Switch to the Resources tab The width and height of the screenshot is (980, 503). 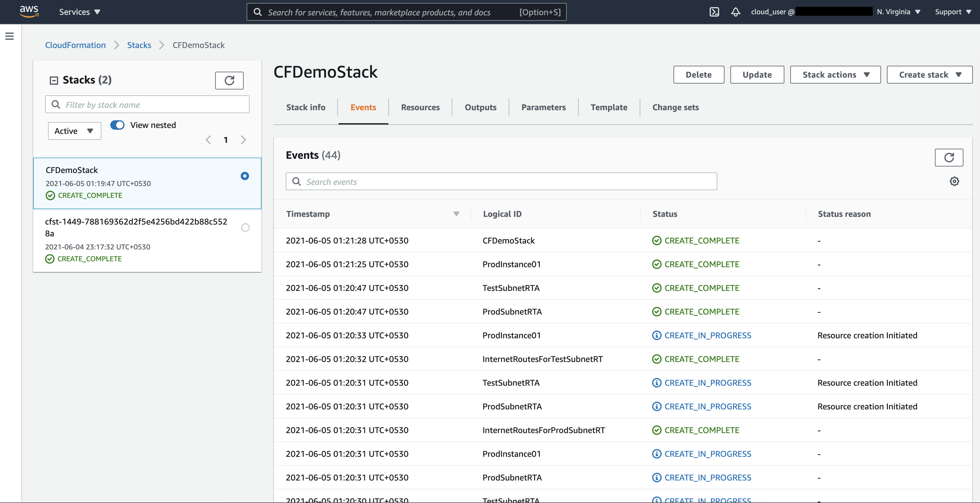coord(420,108)
